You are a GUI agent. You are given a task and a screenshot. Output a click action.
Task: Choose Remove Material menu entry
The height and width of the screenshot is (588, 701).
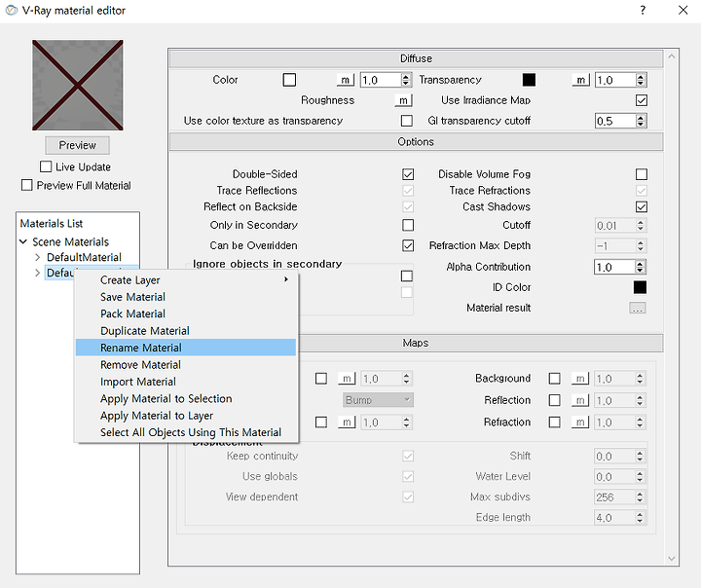(186, 365)
